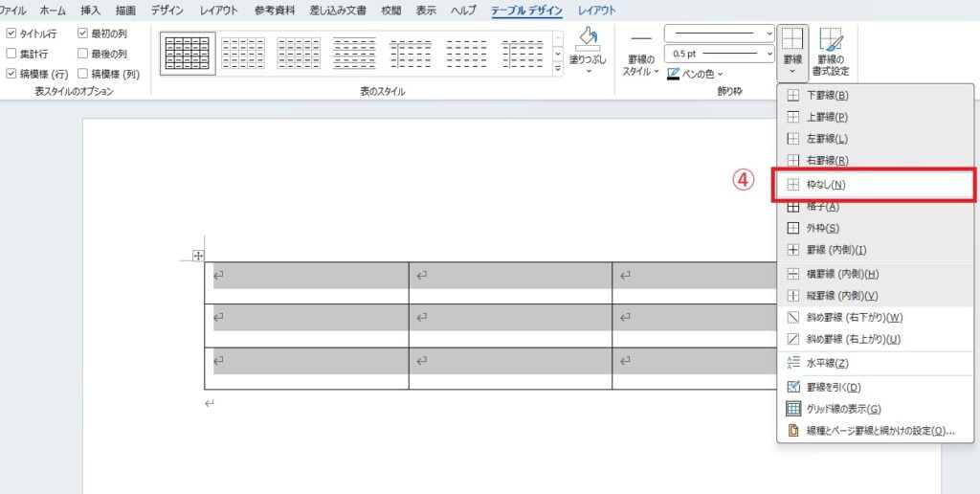Viewport: 980px width, 494px height.
Task: Toggle 最初の列 first column checkbox
Action: 83,34
